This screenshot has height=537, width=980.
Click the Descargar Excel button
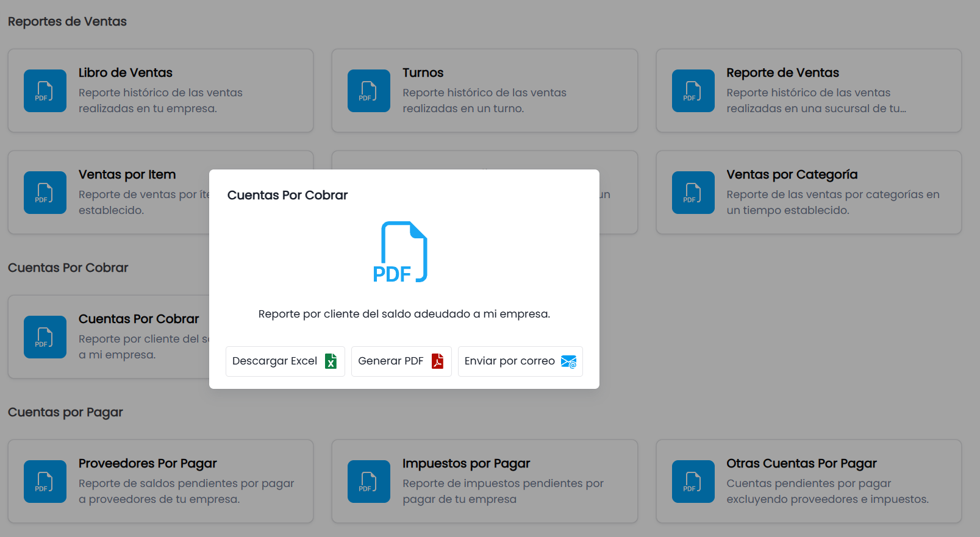(285, 361)
